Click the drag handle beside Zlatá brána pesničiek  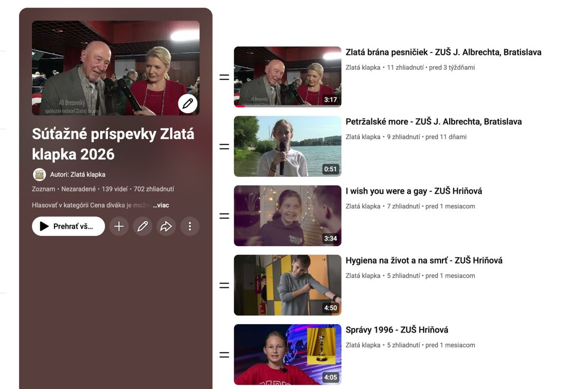pyautogui.click(x=224, y=77)
